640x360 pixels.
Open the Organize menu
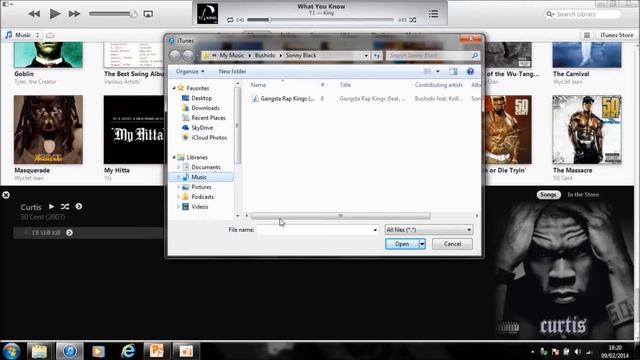190,71
